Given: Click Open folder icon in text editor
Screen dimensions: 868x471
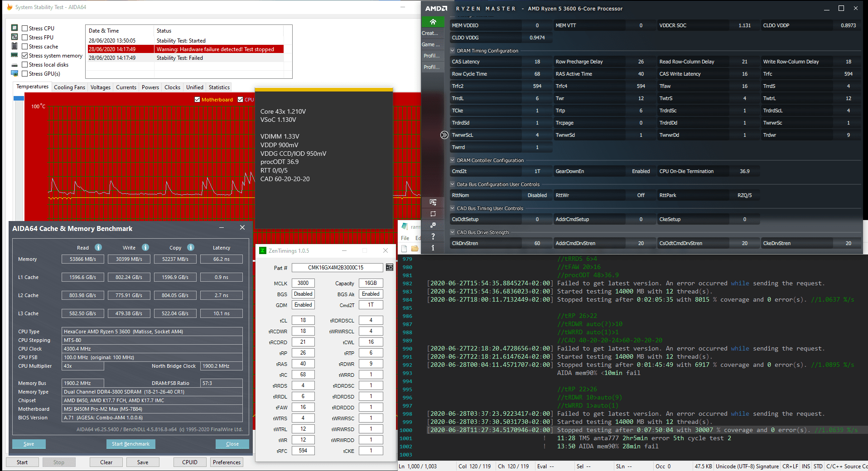Looking at the screenshot, I should [415, 249].
